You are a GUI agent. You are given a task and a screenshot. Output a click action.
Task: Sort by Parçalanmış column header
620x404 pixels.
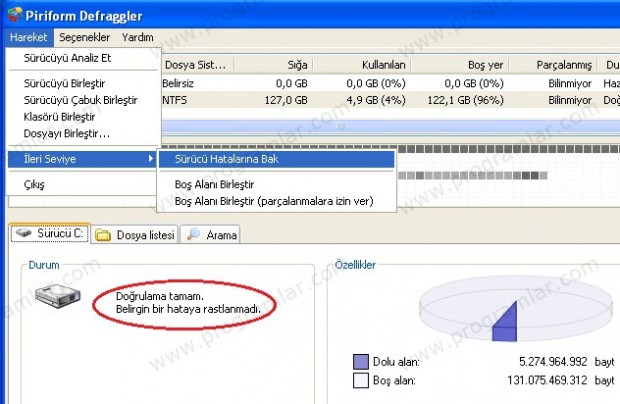(x=553, y=65)
